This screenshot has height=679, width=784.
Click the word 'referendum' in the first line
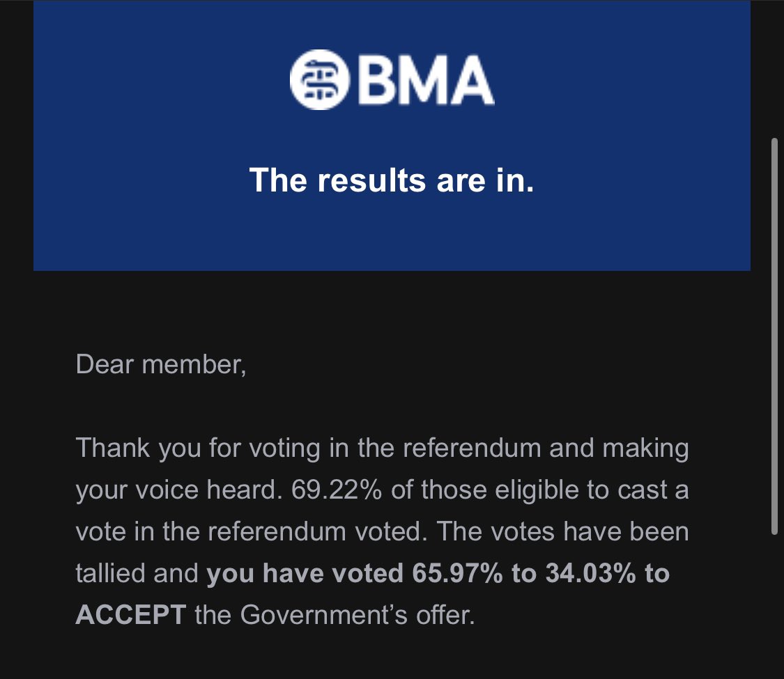tap(472, 448)
